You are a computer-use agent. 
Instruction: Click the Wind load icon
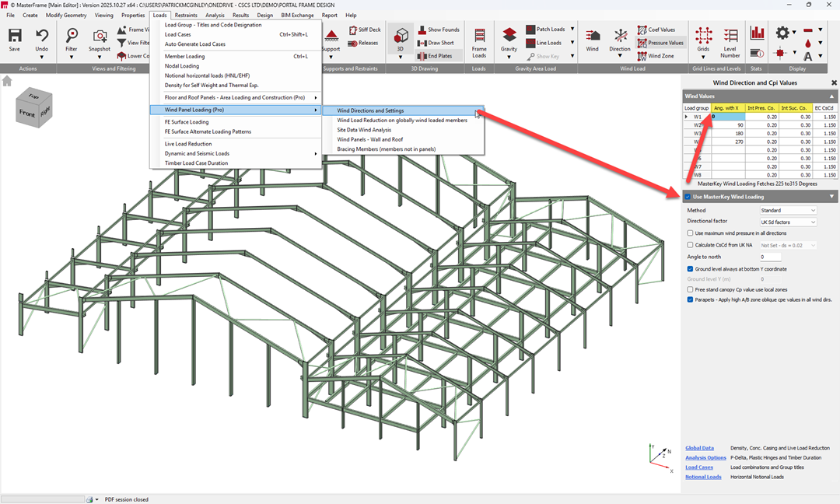tap(593, 36)
